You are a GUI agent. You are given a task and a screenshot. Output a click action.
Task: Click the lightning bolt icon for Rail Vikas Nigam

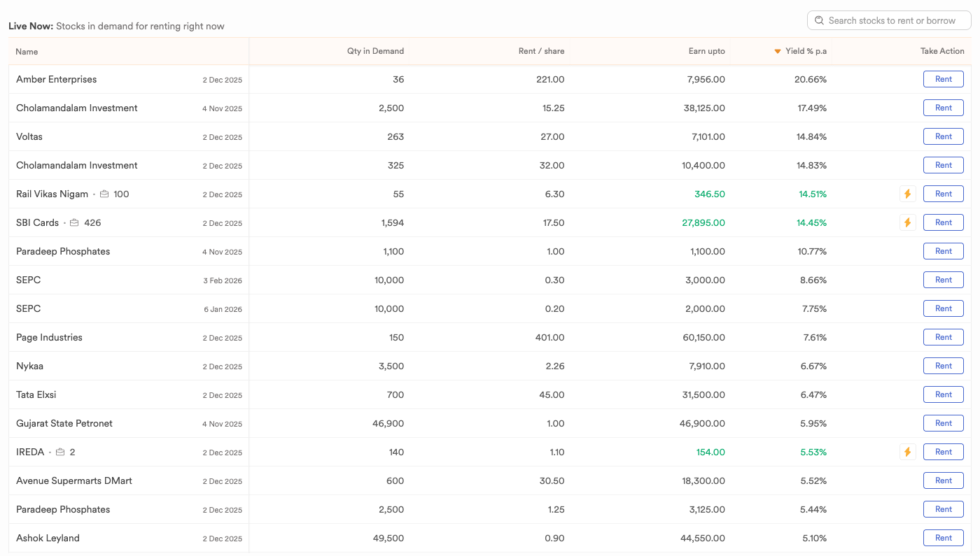907,194
